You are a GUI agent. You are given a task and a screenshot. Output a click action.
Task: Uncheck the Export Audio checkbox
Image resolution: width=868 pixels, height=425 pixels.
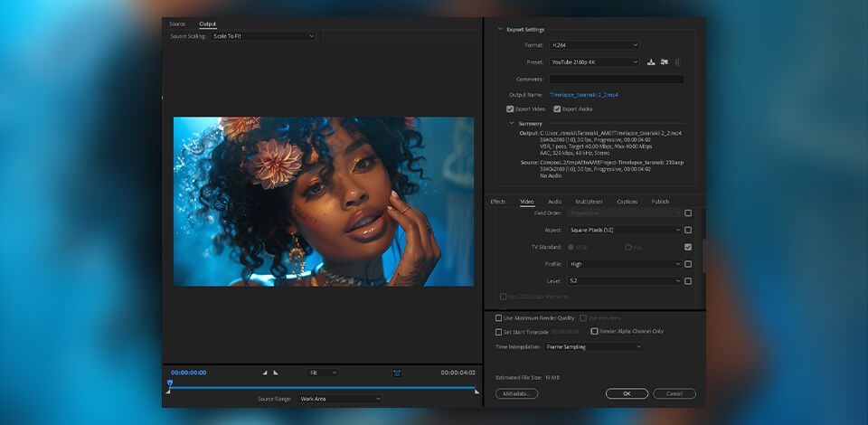558,109
